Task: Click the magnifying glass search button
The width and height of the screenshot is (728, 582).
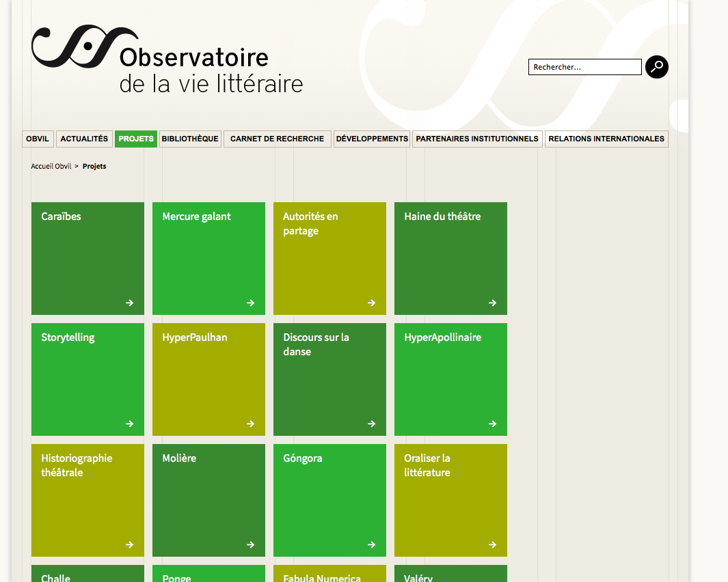Action: pyautogui.click(x=656, y=67)
